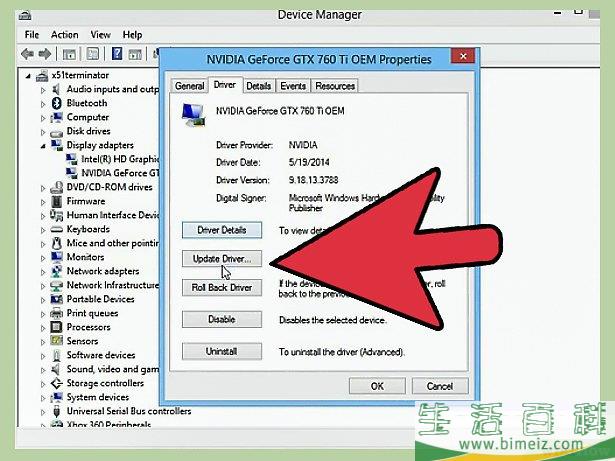Expand the Bluetooth category arrow
Image resolution: width=615 pixels, height=461 pixels.
coord(43,104)
